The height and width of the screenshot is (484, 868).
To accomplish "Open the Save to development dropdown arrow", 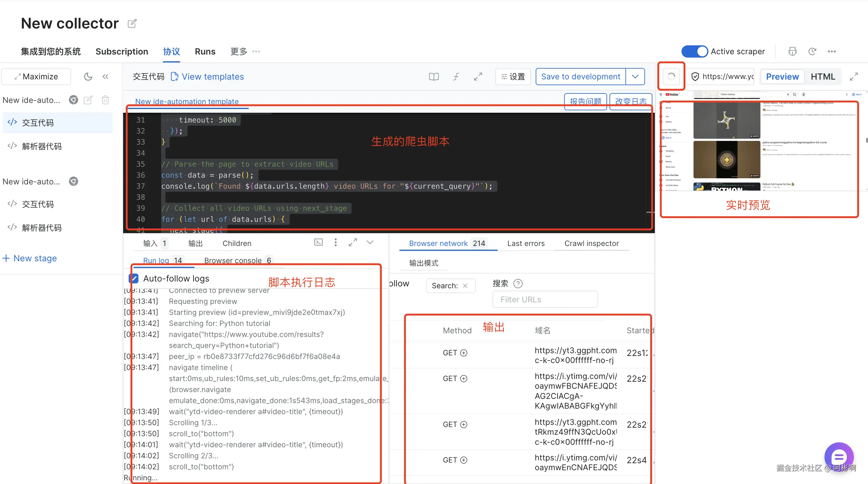I will [635, 77].
